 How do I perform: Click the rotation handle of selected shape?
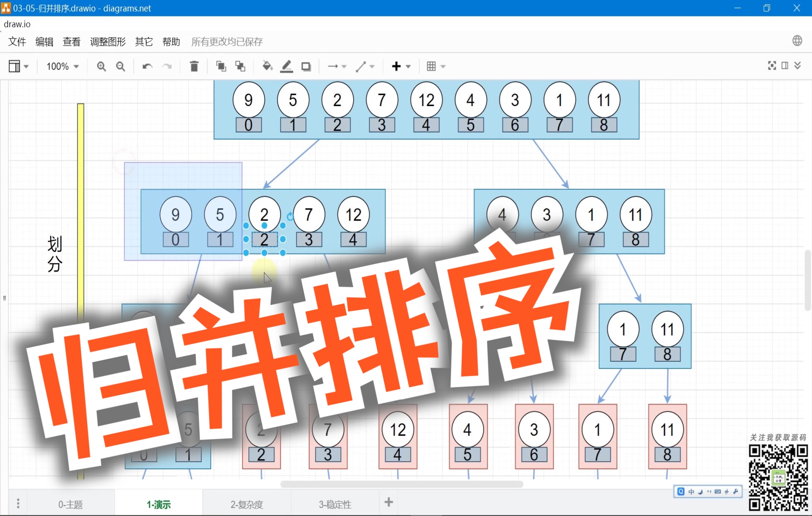290,216
